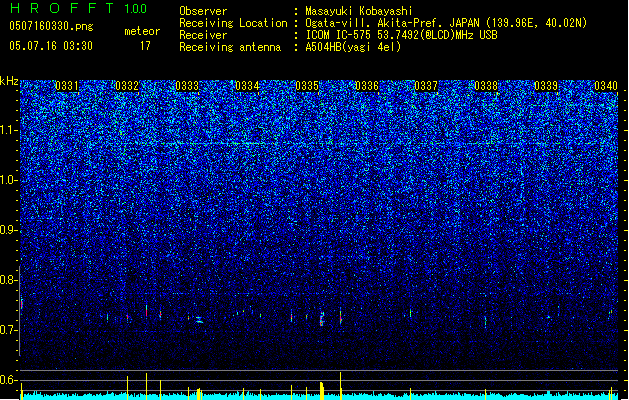629x400 pixels.
Task: Click the timestamp 05.07.16 03:30
Action: click(x=51, y=46)
